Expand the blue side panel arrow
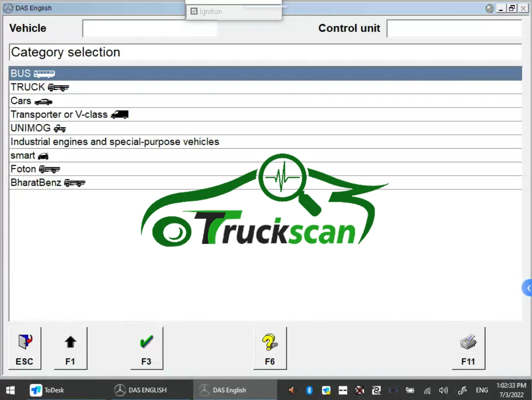 point(527,288)
